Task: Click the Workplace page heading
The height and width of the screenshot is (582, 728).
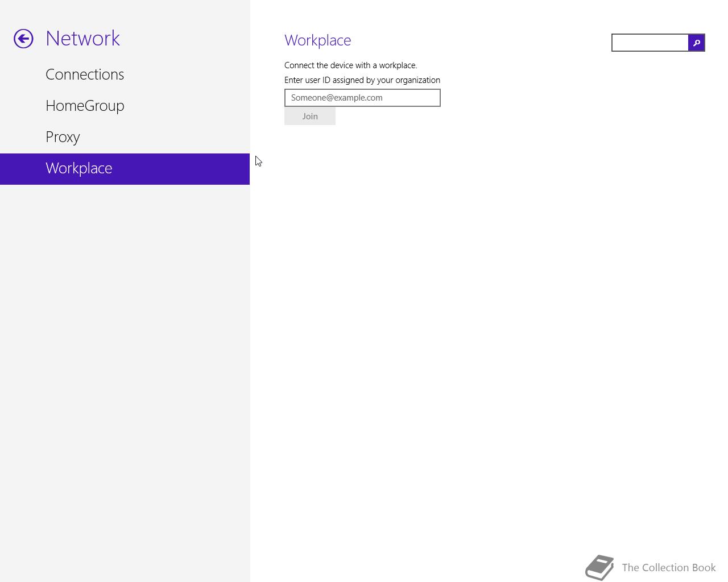Action: click(x=318, y=40)
